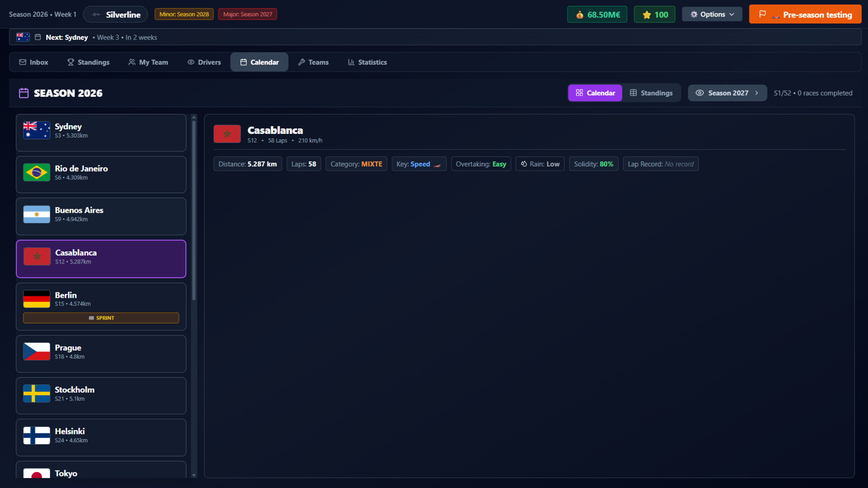
Task: Switch view to Standings instead of Calendar
Action: pyautogui.click(x=651, y=93)
